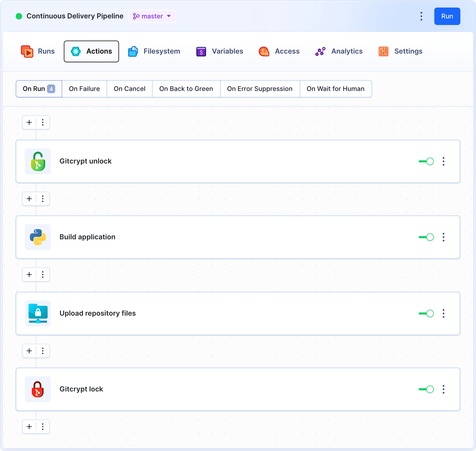Viewport: 476px width, 451px height.
Task: Open the Access users icon
Action: (x=264, y=51)
